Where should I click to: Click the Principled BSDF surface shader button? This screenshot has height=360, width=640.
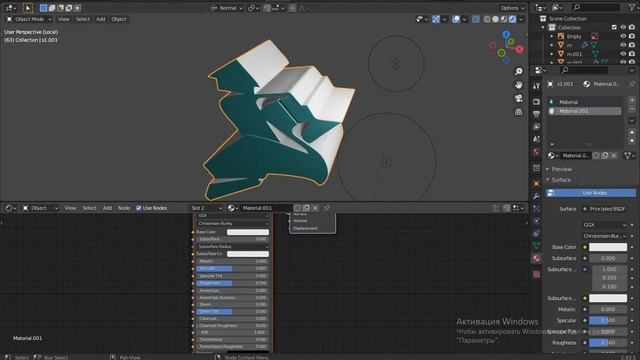604,209
